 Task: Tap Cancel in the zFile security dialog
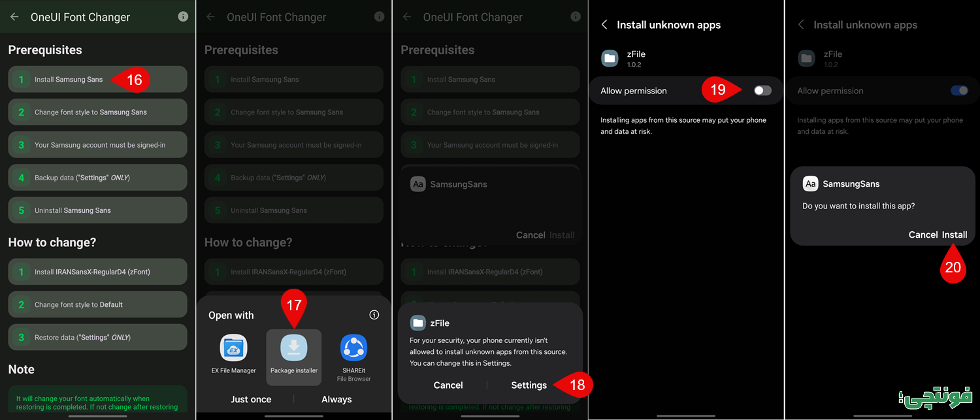(448, 385)
